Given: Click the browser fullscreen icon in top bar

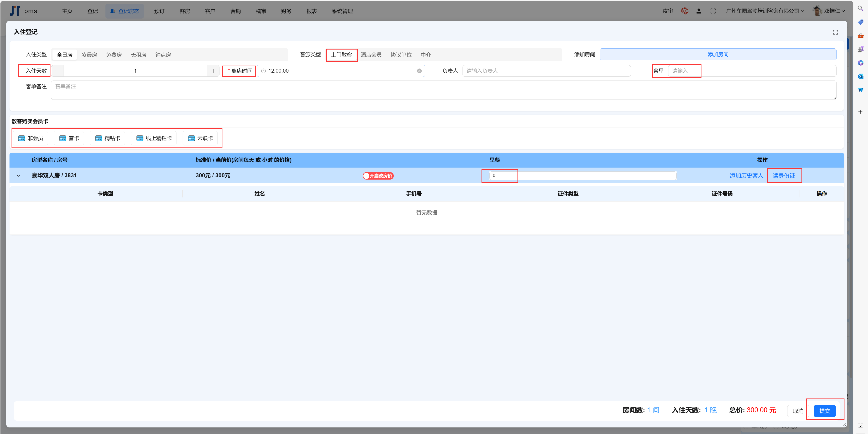Looking at the screenshot, I should pyautogui.click(x=713, y=11).
